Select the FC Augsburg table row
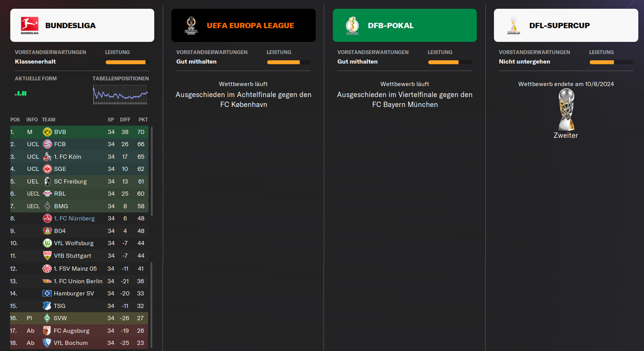 tap(79, 331)
